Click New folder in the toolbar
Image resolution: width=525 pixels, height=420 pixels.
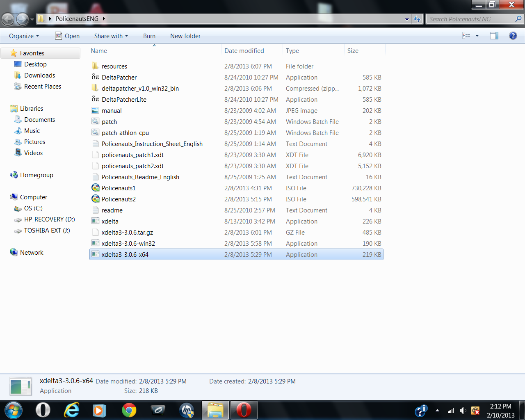click(185, 36)
